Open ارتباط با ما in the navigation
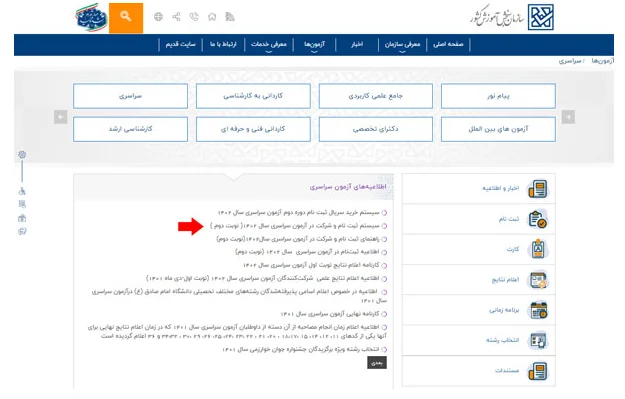 tap(223, 44)
